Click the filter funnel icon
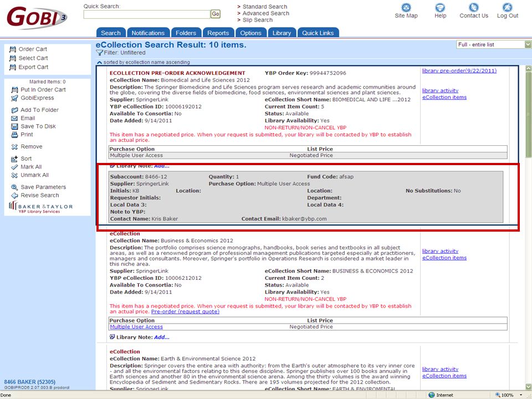 99,53
